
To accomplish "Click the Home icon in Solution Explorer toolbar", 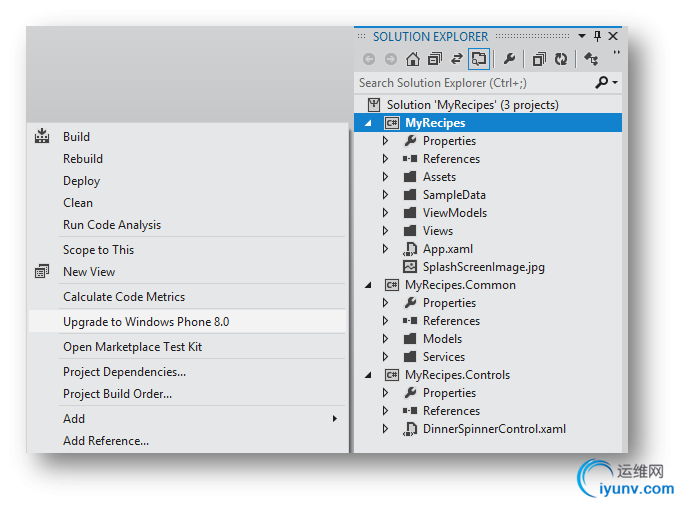I will pyautogui.click(x=412, y=59).
